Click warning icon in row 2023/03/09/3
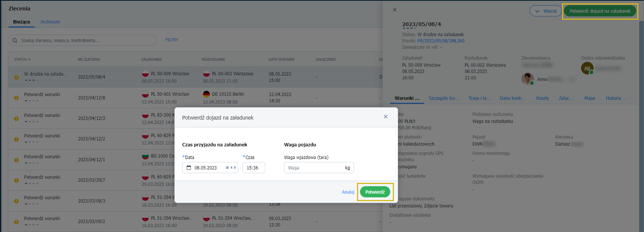This screenshot has height=232, width=644. pyautogui.click(x=16, y=201)
